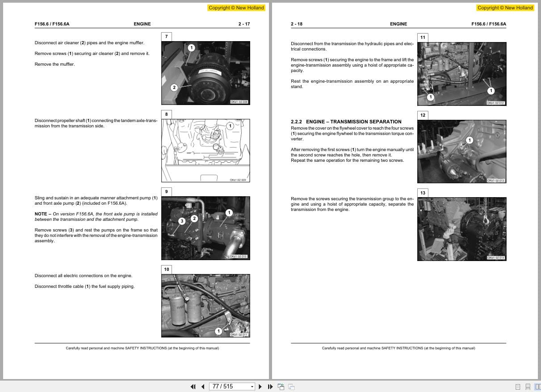Switch to single page view
The image size is (541, 392).
(518, 387)
